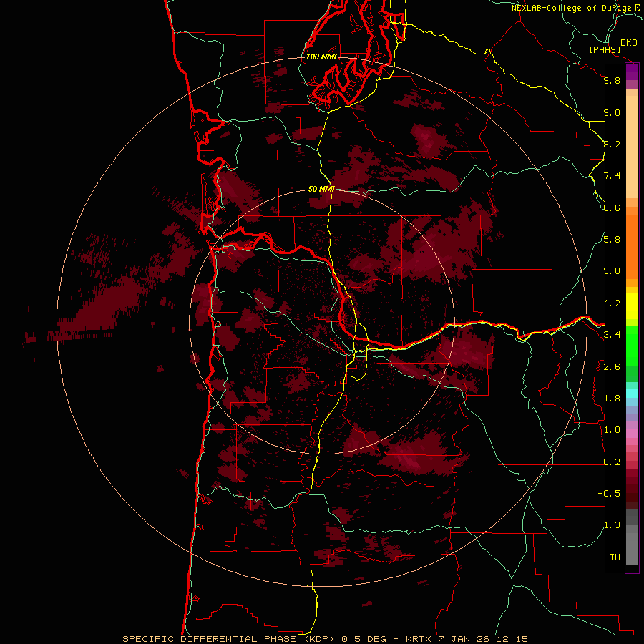This screenshot has width=644, height=644.
Task: Select the 6.6 value on color scale
Action: [612, 208]
